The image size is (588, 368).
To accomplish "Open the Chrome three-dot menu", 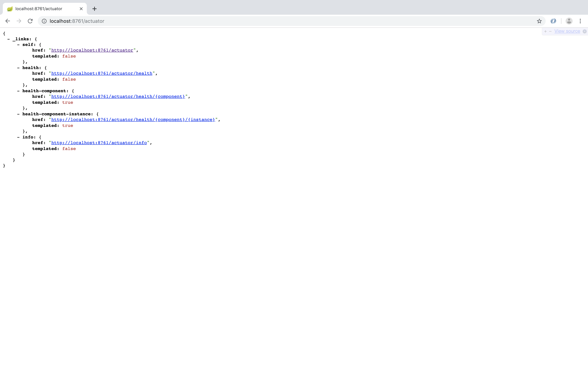I will point(580,21).
